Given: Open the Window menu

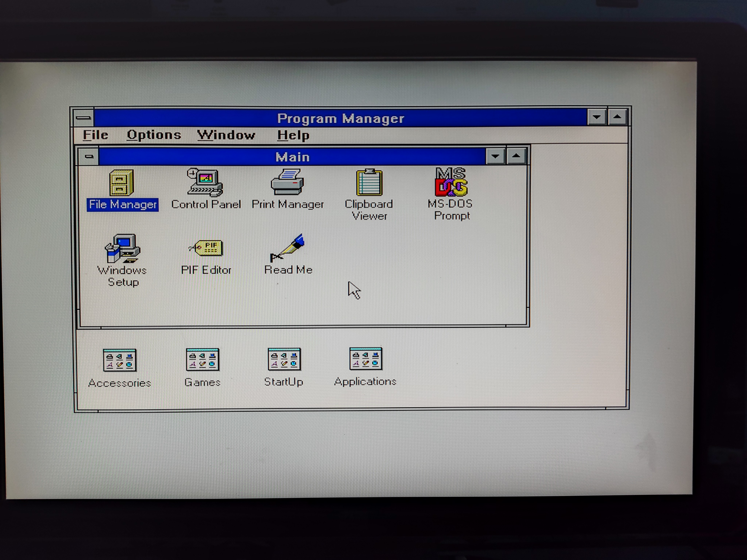Looking at the screenshot, I should pyautogui.click(x=226, y=135).
